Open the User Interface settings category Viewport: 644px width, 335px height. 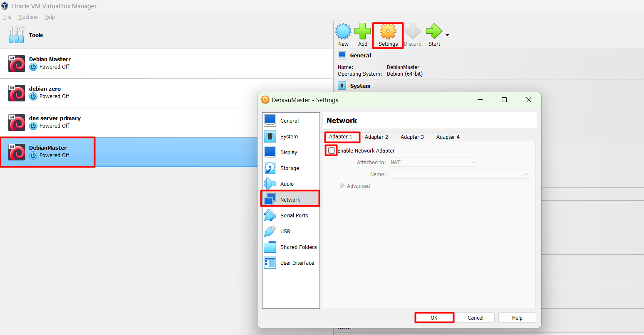291,263
